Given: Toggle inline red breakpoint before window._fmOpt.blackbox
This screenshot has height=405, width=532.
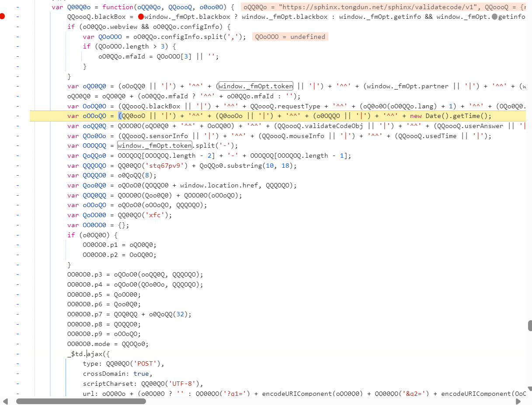Looking at the screenshot, I should coord(141,17).
